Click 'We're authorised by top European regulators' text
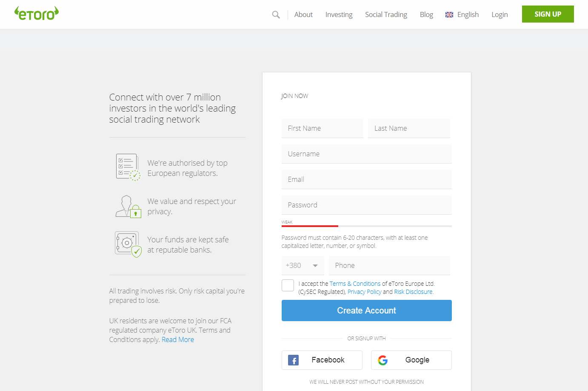The height and width of the screenshot is (391, 588). tap(188, 168)
